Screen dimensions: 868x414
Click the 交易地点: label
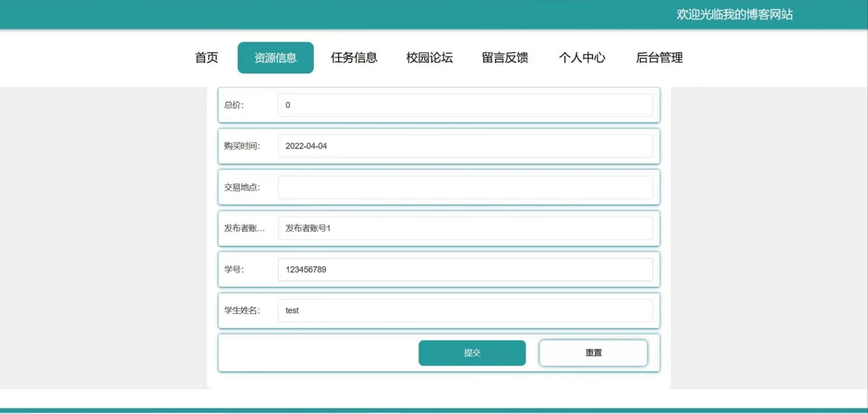[x=242, y=187]
